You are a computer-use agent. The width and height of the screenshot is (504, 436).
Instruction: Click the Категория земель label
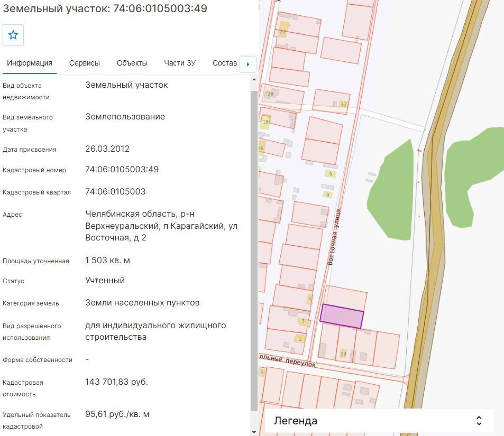[x=31, y=303]
